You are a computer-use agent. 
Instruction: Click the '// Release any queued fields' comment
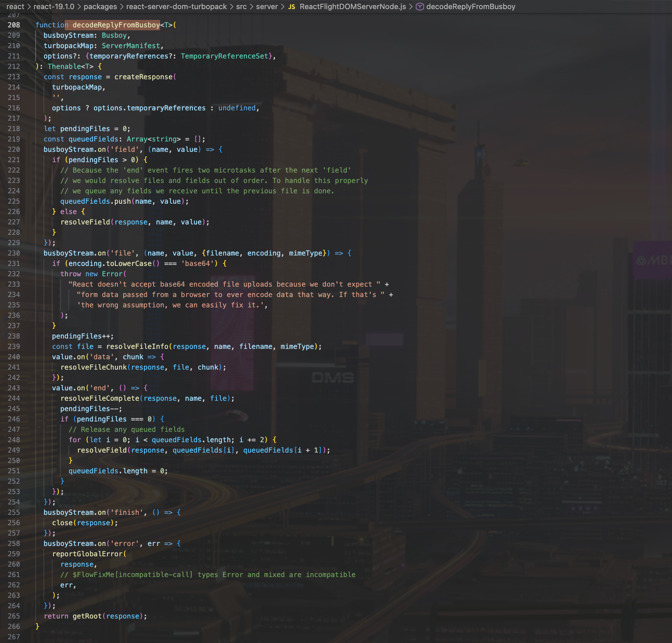pos(127,429)
